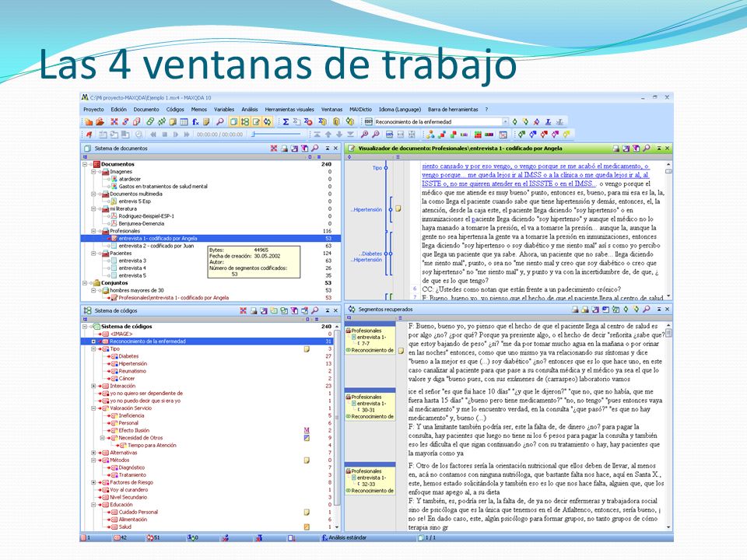Image resolution: width=747 pixels, height=560 pixels.
Task: Toggle the Sistema de documentos window button in toolbar
Action: 233,122
